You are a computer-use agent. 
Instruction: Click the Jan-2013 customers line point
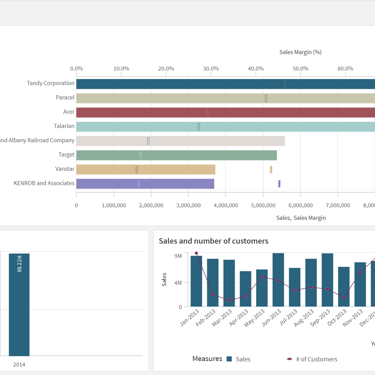(196, 253)
